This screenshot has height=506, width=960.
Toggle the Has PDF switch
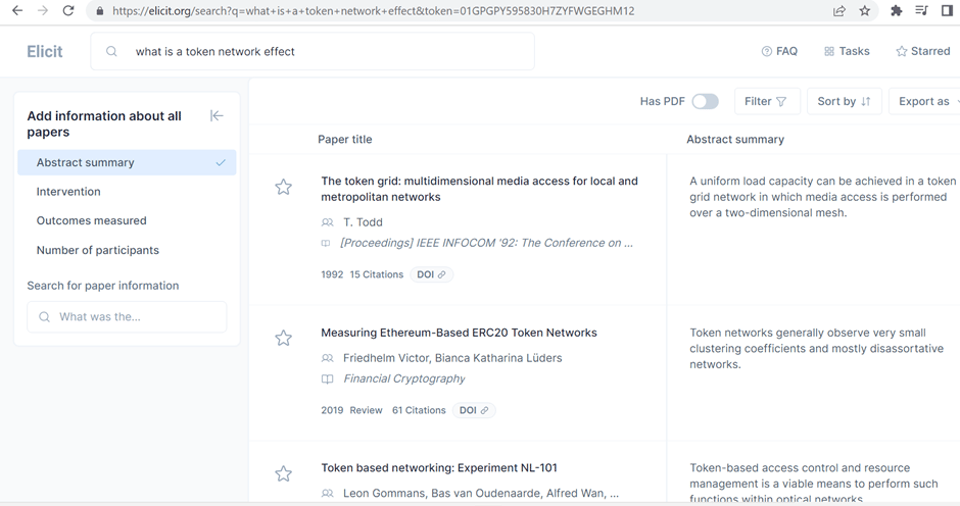click(705, 101)
